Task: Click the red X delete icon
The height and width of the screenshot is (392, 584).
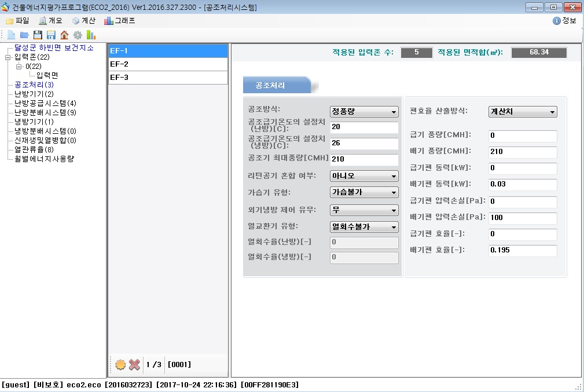Action: (x=134, y=365)
